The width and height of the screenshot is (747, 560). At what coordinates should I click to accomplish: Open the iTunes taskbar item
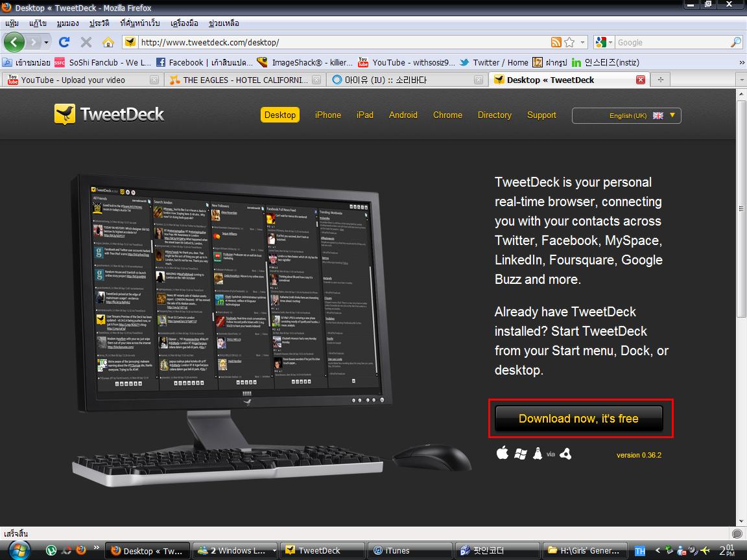410,550
